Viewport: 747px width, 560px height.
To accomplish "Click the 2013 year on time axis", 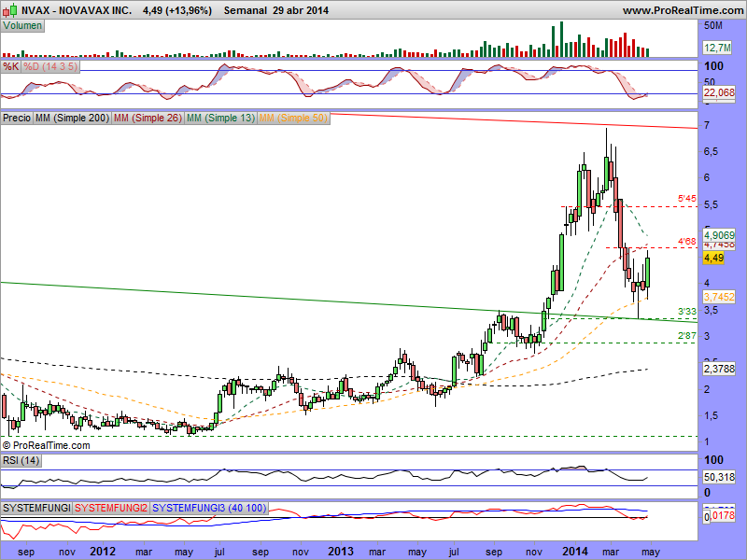I will [x=341, y=552].
